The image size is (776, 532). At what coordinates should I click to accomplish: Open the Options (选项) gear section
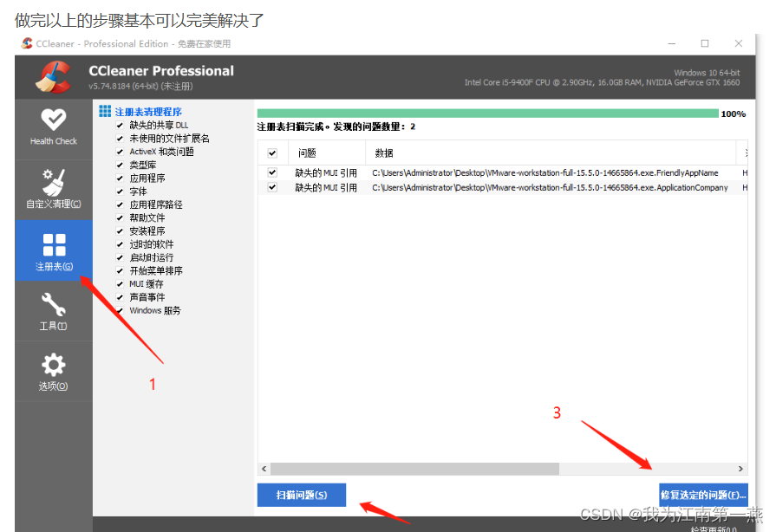coord(54,372)
